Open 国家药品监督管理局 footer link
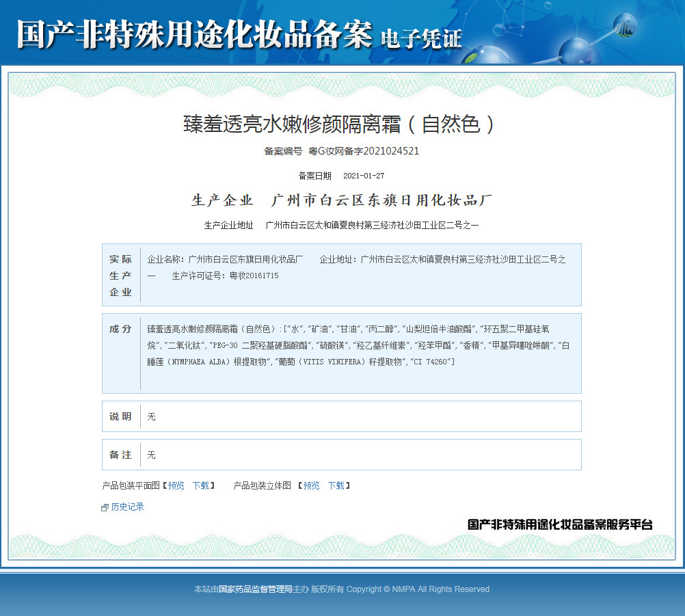685x616 pixels. [255, 589]
